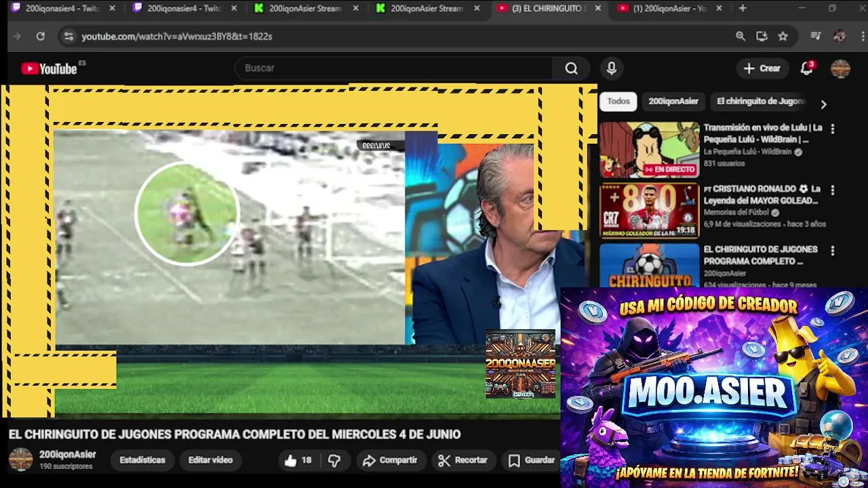Switch to second 200iqonAsier Stream Kick tab
Screen dimensions: 868x488
click(427, 8)
